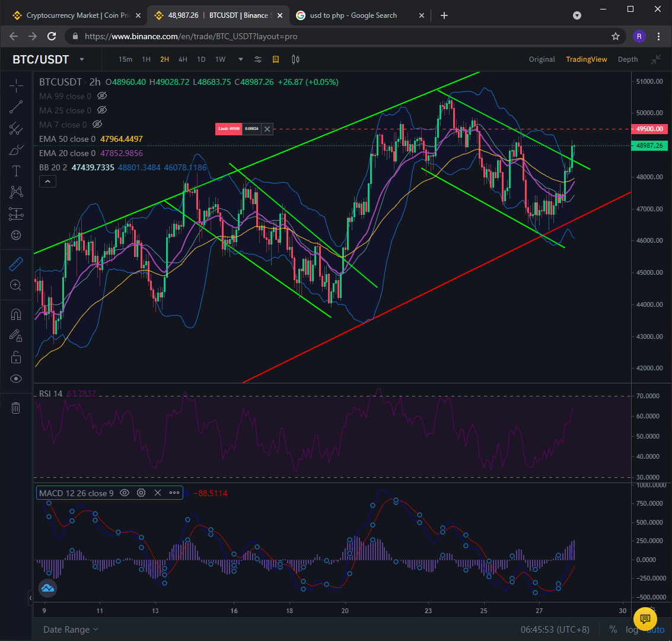Open the pitchfork tool
The width and height of the screenshot is (672, 641).
[x=16, y=129]
